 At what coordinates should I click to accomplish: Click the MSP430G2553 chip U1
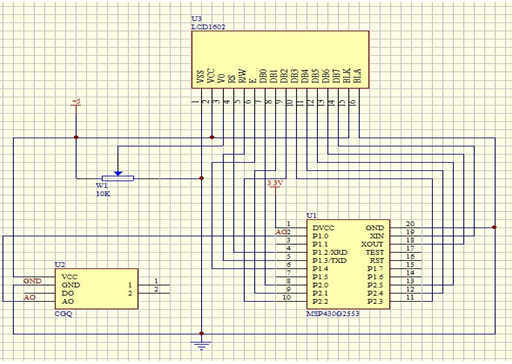348,264
